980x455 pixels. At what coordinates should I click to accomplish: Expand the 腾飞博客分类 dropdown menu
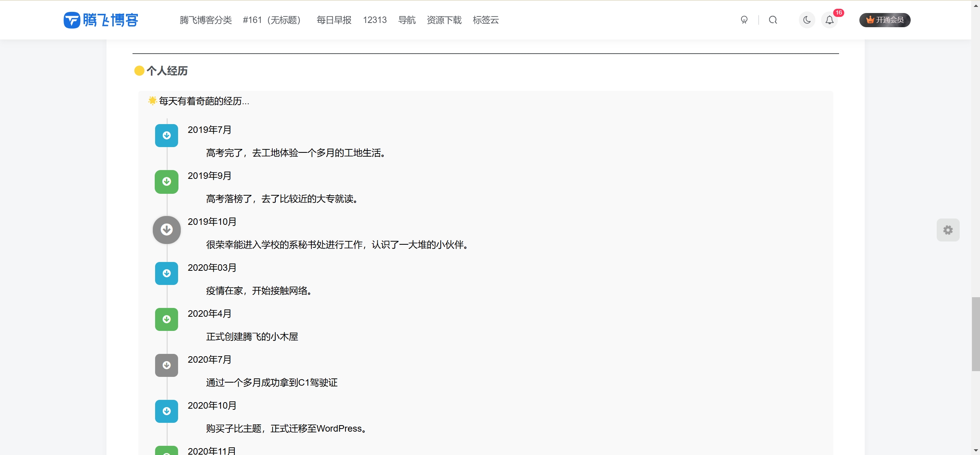[205, 20]
